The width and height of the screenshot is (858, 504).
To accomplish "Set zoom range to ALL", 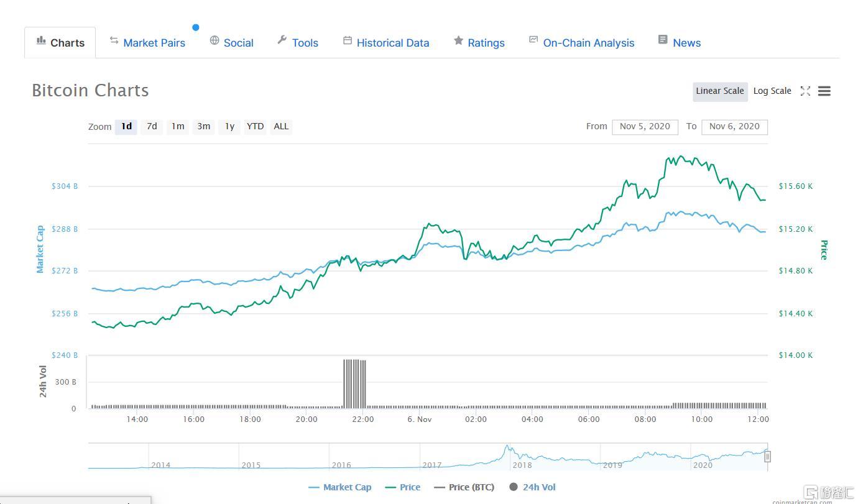I will (281, 127).
